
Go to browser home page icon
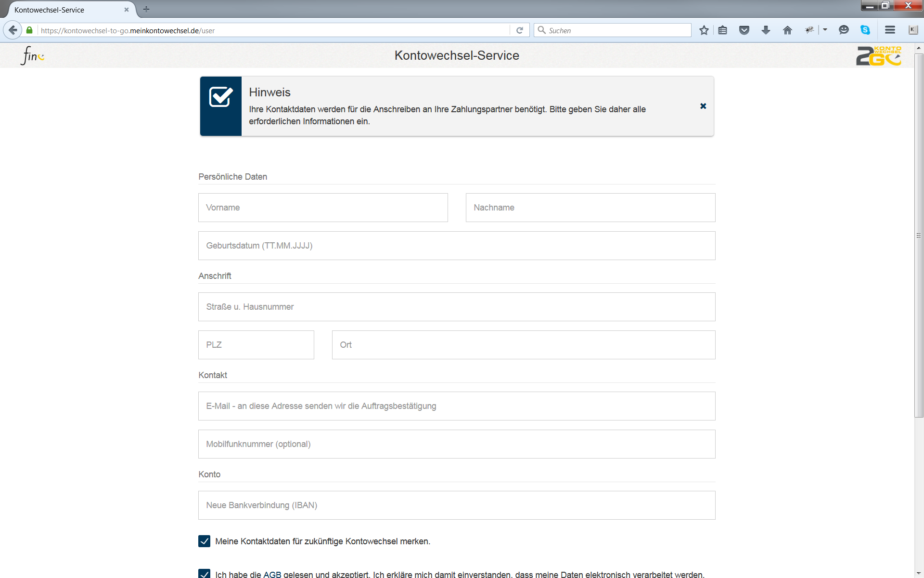tap(787, 30)
